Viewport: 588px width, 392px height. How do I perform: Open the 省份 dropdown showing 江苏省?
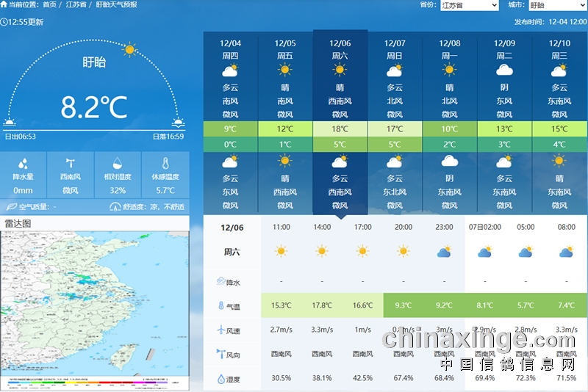(469, 5)
